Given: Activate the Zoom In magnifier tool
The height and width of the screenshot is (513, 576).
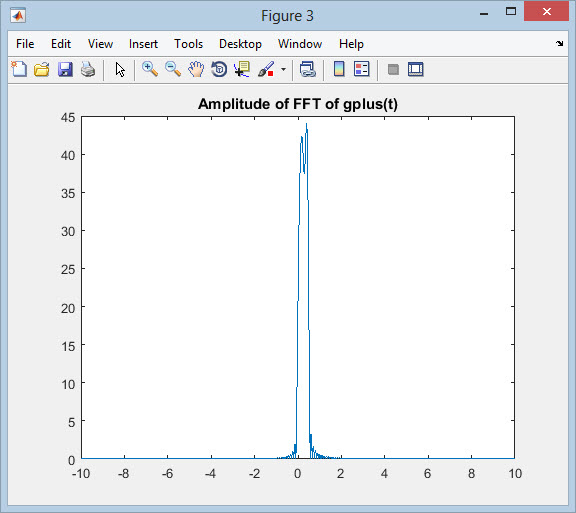Looking at the screenshot, I should pos(150,69).
